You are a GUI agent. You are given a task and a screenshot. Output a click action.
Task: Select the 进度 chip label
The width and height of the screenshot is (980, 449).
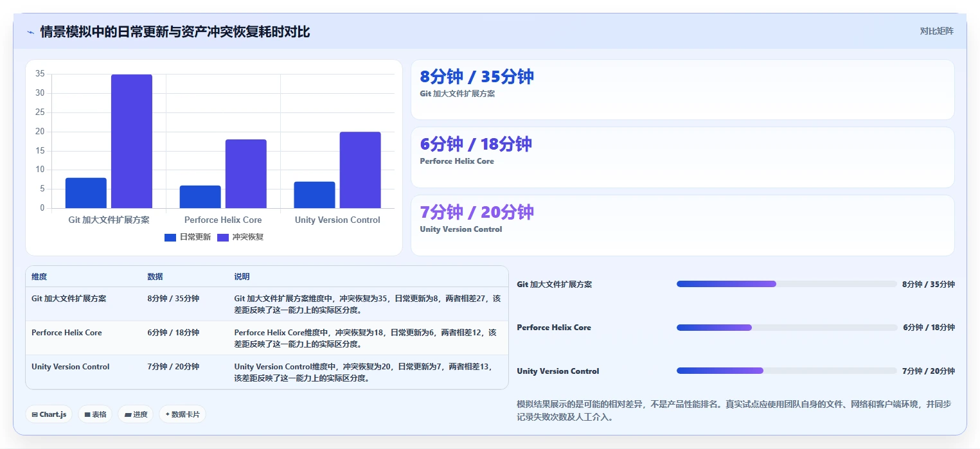140,415
